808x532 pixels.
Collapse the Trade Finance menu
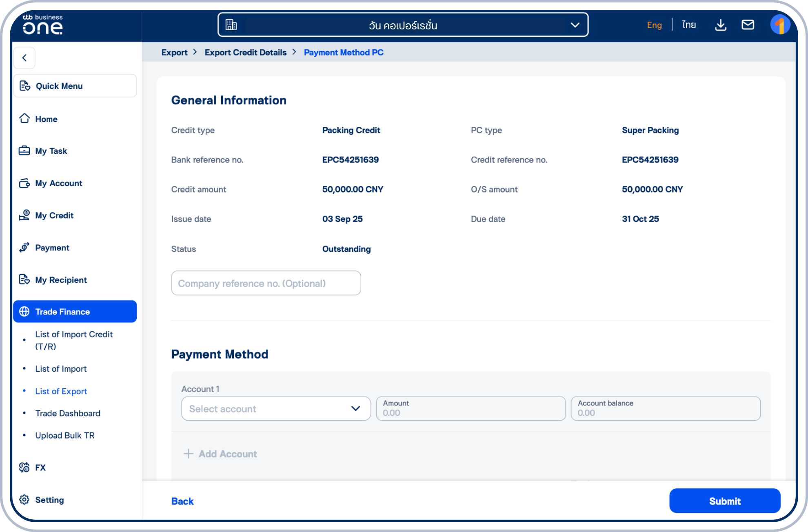tap(75, 312)
